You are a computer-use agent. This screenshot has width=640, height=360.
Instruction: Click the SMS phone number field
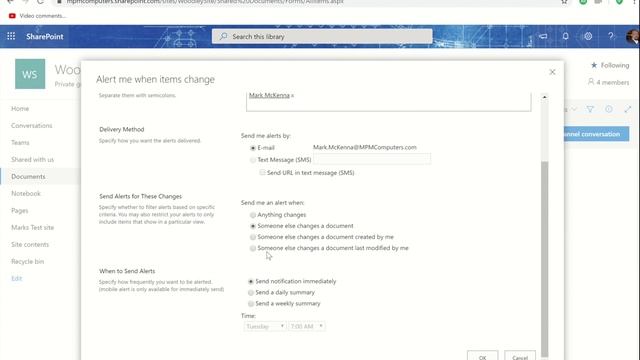372,159
